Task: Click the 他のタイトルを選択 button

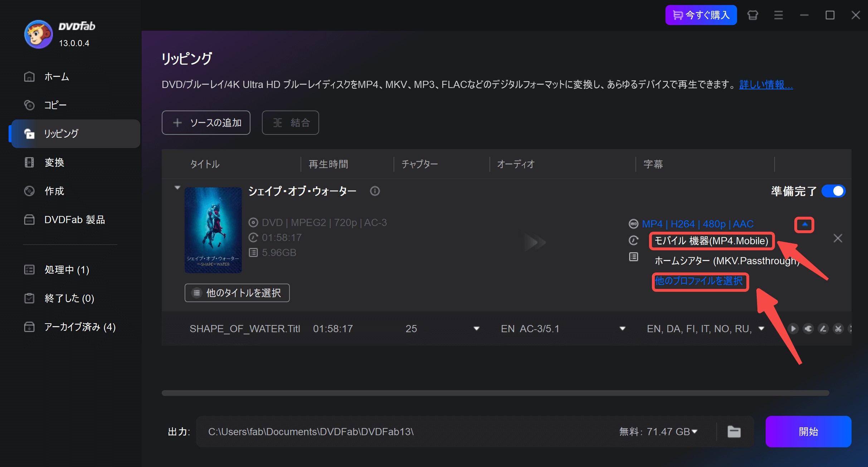Action: [237, 293]
